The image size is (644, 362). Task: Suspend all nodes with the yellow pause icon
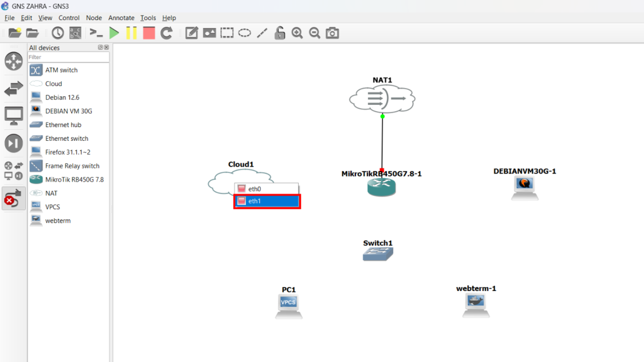(131, 33)
